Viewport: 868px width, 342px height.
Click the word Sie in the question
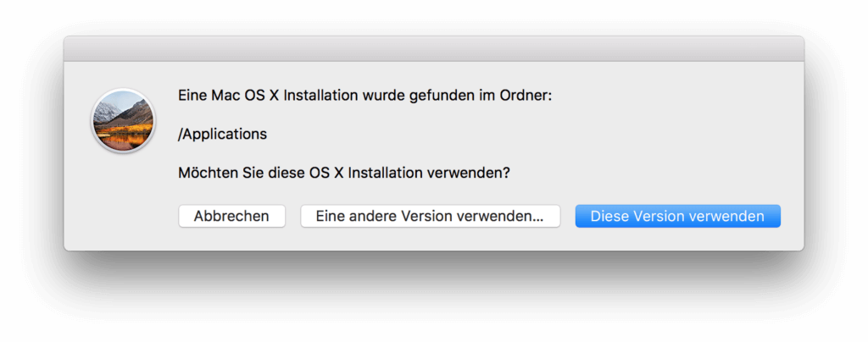point(249,173)
